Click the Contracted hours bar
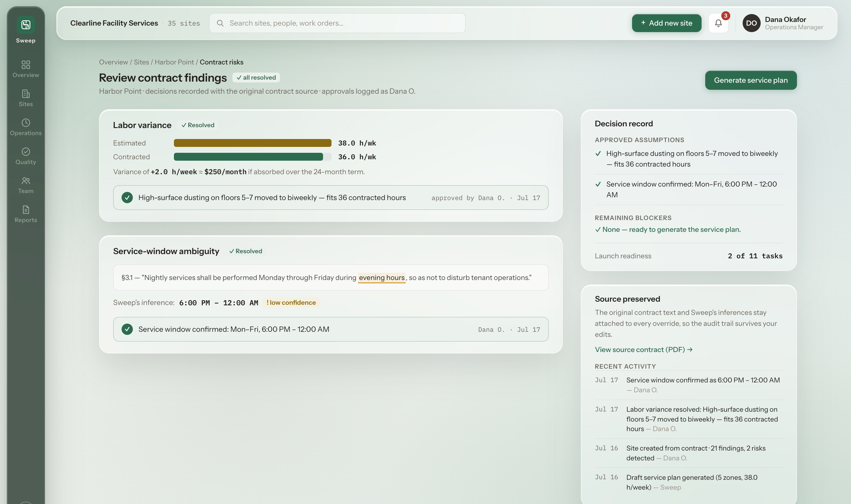This screenshot has height=504, width=851. [x=252, y=157]
